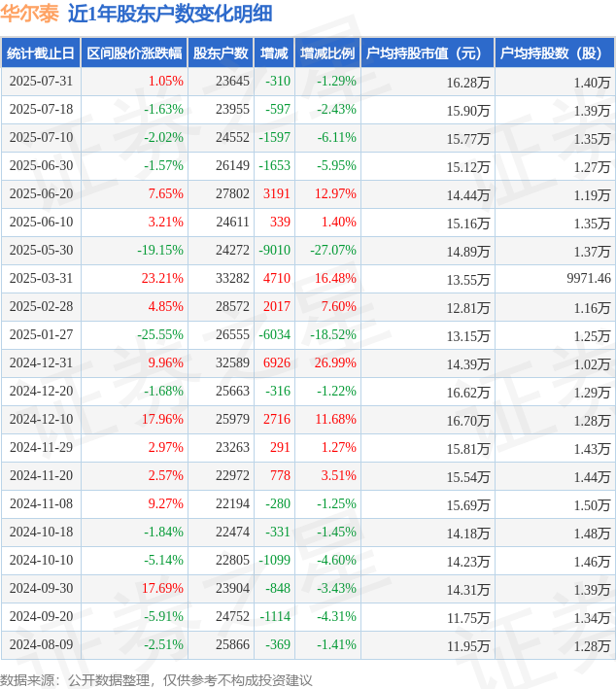Click the change ratio -27.07%
The image size is (616, 689).
click(x=333, y=250)
